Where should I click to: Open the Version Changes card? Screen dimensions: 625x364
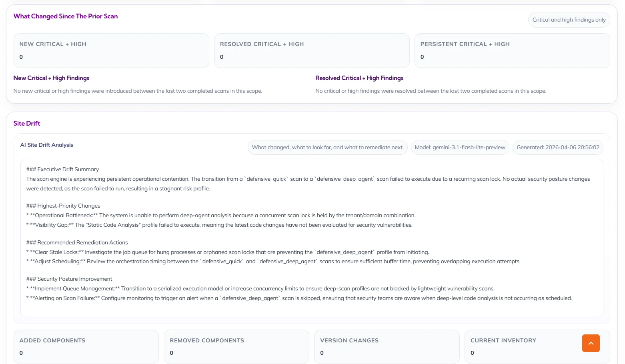[387, 346]
